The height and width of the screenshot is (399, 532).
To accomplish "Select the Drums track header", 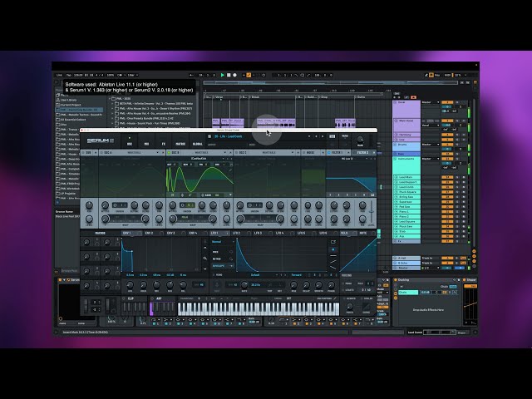I will coord(406,147).
